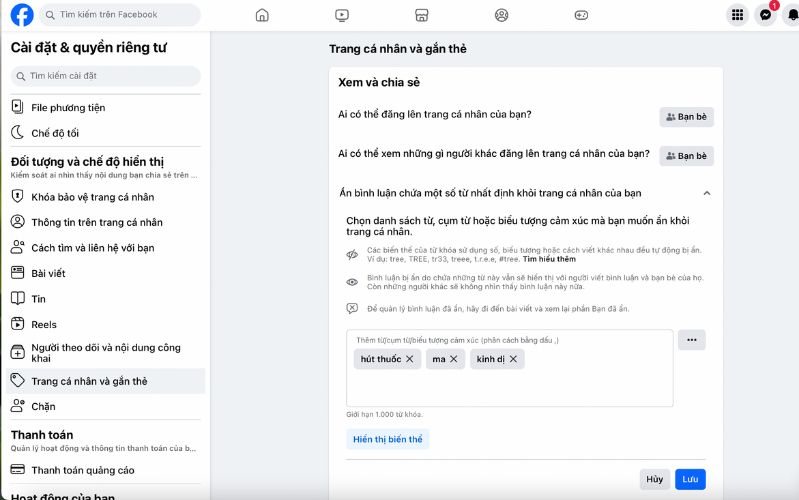This screenshot has height=500, width=799.
Task: Click the credit card icon in sidebar
Action: click(17, 469)
